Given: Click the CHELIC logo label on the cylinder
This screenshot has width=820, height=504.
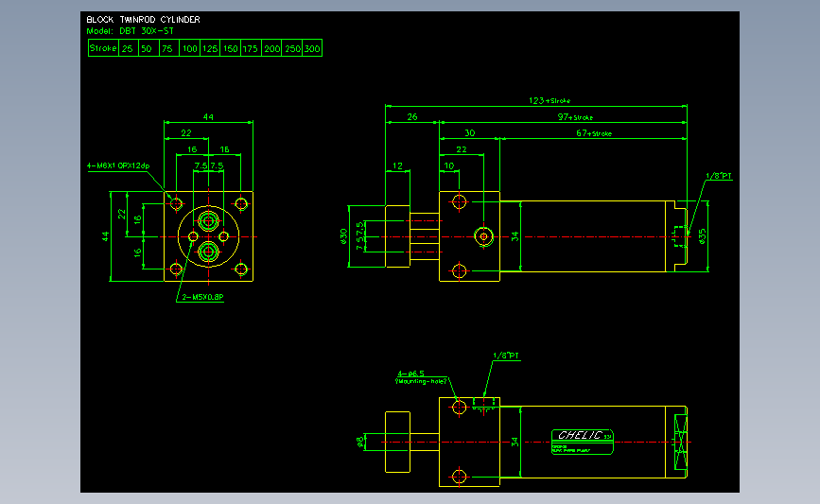Looking at the screenshot, I should [x=582, y=442].
